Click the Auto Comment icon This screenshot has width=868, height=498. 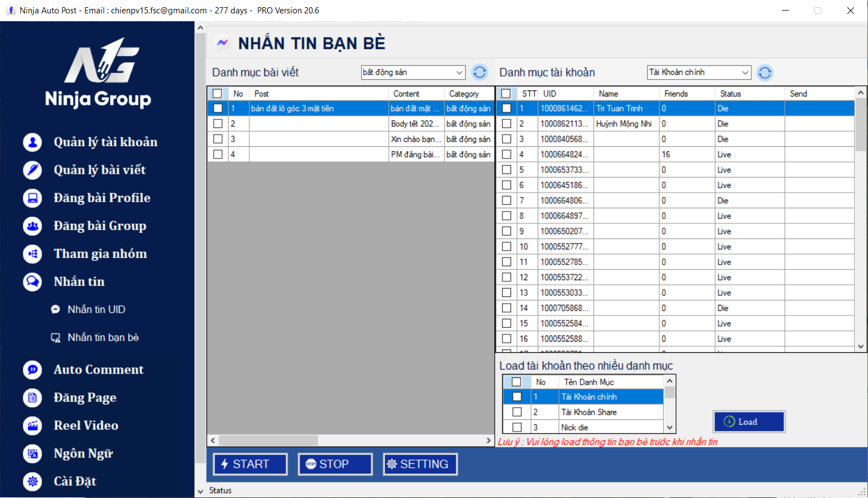point(32,370)
